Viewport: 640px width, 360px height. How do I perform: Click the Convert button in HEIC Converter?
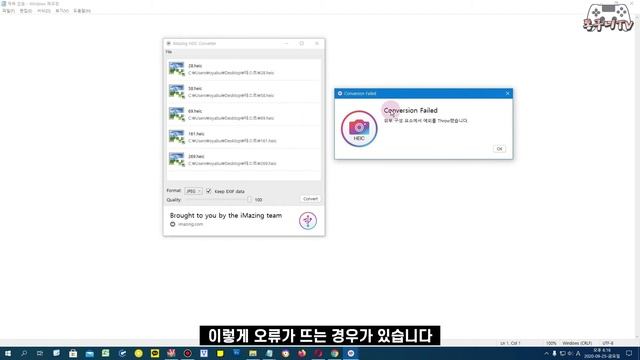point(310,199)
